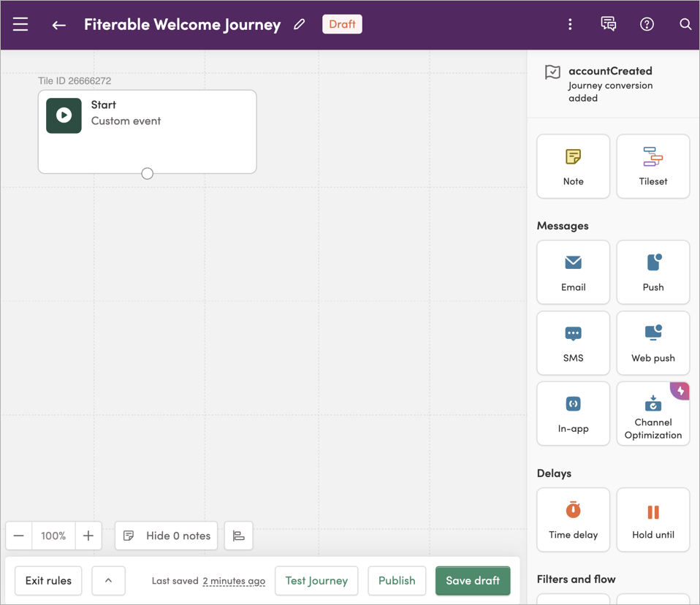Open Exit rules
Screen dimensions: 700x605
point(48,580)
